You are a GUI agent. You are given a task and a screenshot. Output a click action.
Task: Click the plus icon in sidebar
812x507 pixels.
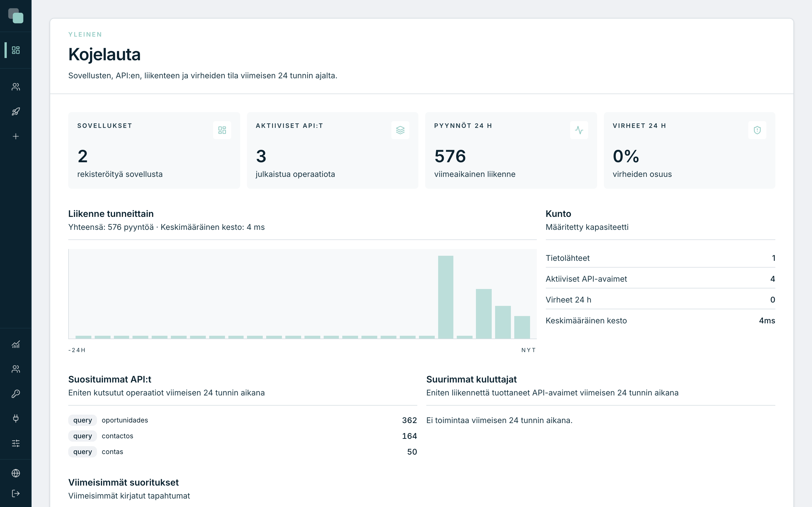(16, 136)
